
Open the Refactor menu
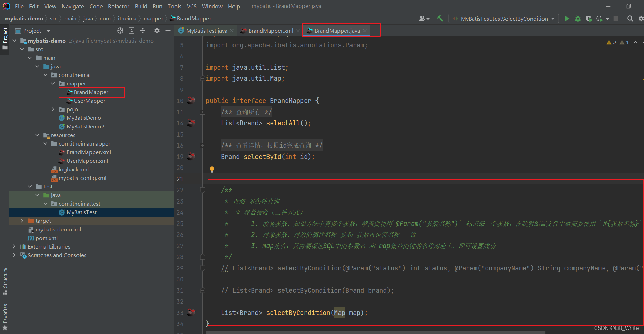tap(118, 6)
